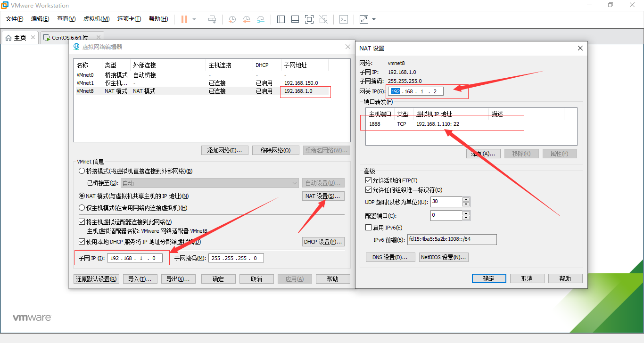Revert to snapshot using the orange arrow clock icon
The height and width of the screenshot is (343, 644).
(247, 19)
